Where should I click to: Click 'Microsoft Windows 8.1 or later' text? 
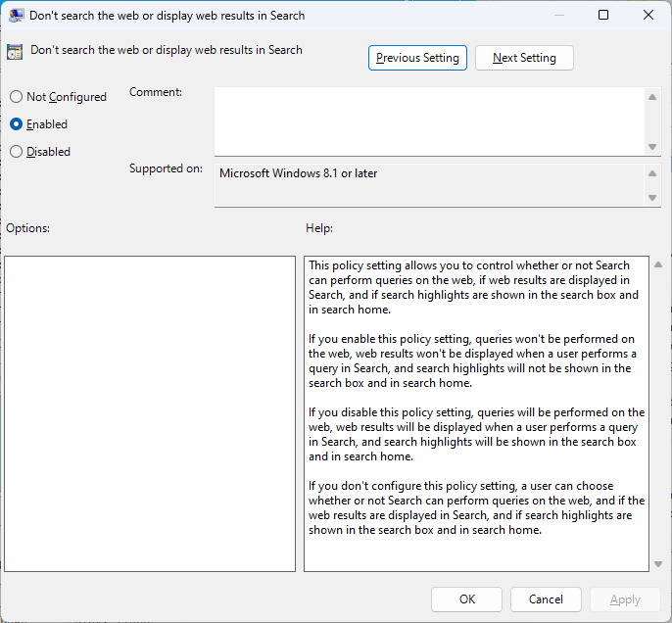click(298, 173)
